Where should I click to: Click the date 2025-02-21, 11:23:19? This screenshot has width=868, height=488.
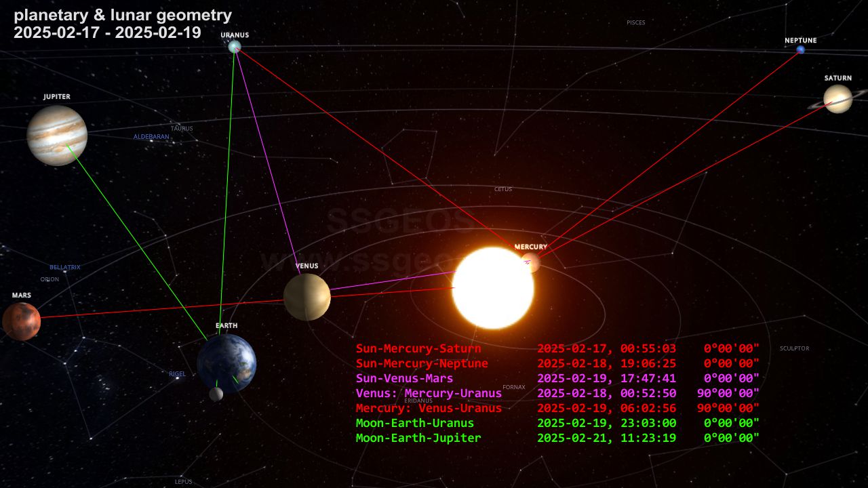[607, 438]
